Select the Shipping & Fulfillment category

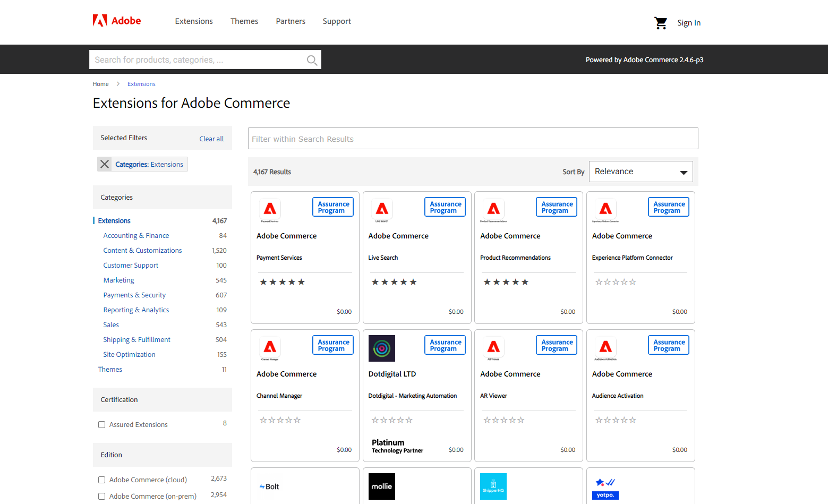coord(136,339)
